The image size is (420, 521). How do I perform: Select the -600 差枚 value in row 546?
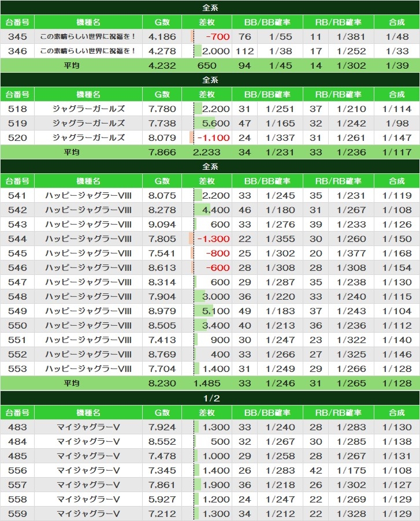click(x=218, y=268)
